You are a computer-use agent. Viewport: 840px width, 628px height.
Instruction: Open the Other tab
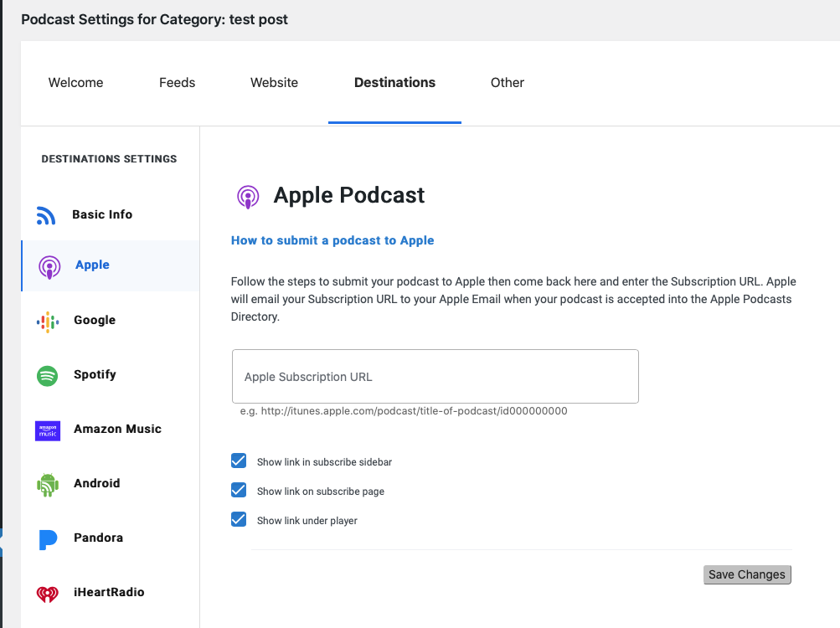[x=508, y=83]
